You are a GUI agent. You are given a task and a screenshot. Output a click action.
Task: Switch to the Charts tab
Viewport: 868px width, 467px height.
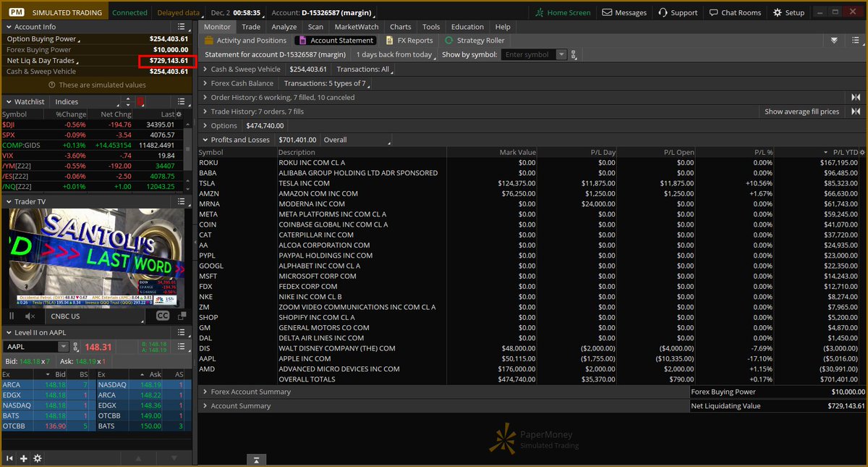[x=401, y=27]
